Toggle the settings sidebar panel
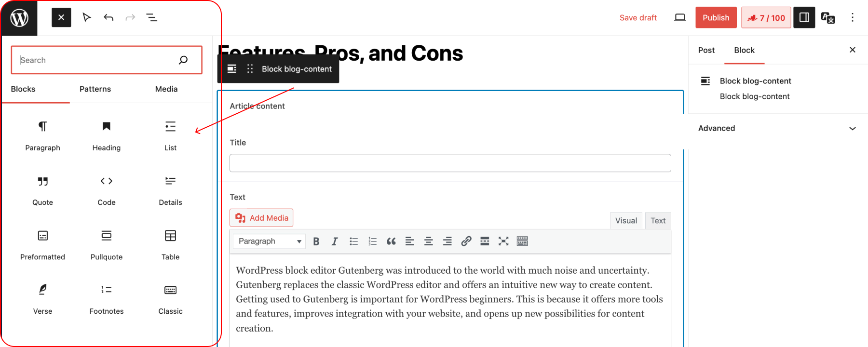The image size is (868, 347). point(804,18)
